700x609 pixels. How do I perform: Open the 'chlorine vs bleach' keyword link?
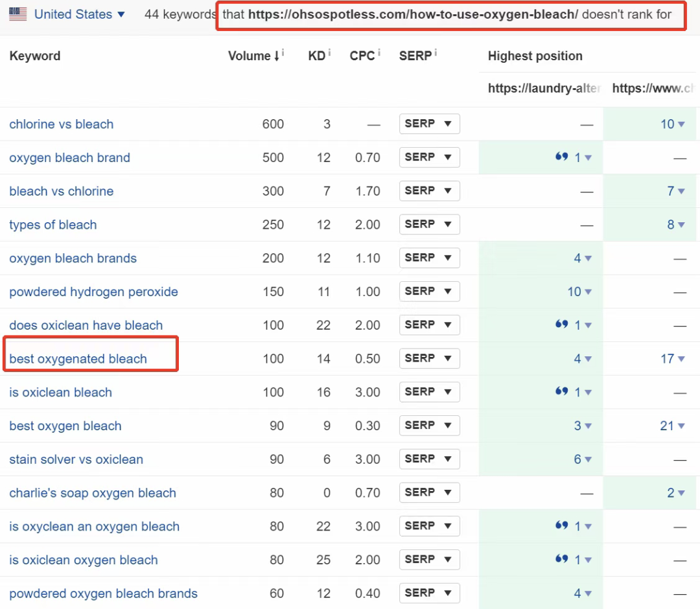[61, 124]
